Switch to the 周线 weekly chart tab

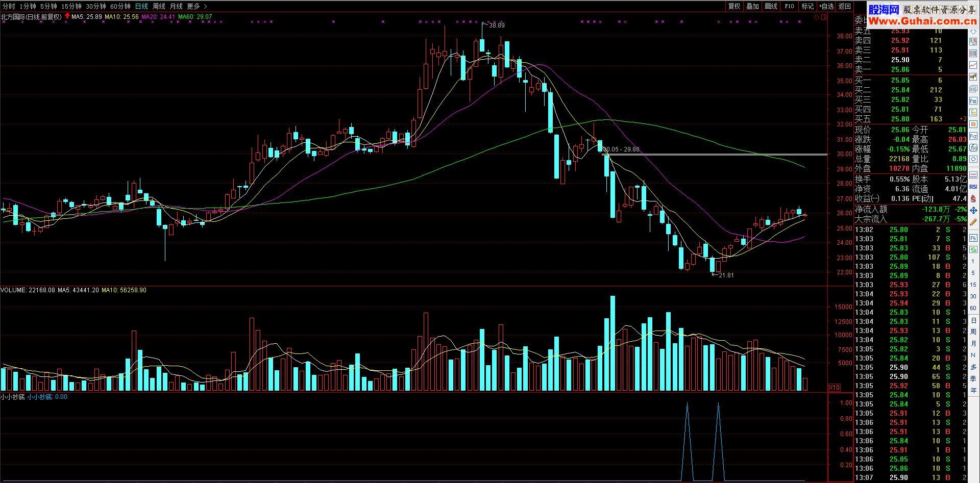click(x=159, y=6)
